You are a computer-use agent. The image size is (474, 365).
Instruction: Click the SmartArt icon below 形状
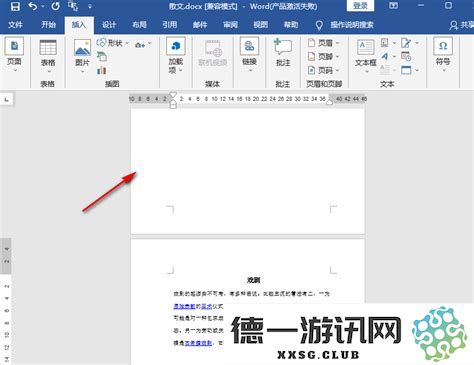tap(102, 57)
